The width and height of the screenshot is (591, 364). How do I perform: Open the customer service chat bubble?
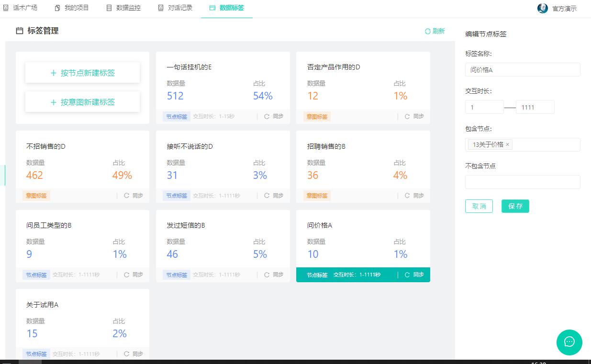[x=569, y=342]
